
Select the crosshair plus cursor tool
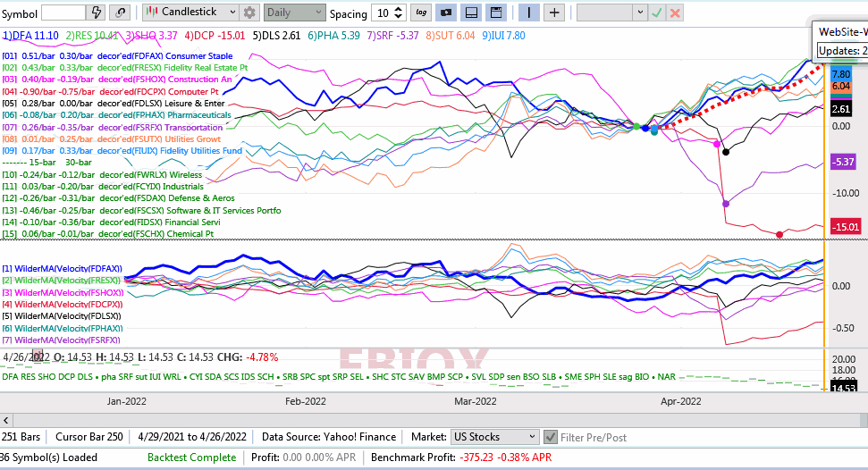pyautogui.click(x=554, y=13)
